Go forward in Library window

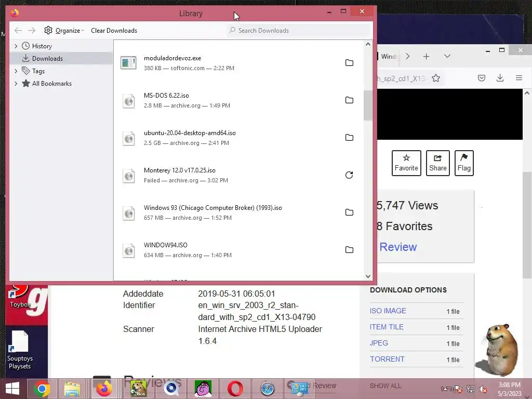coord(32,31)
